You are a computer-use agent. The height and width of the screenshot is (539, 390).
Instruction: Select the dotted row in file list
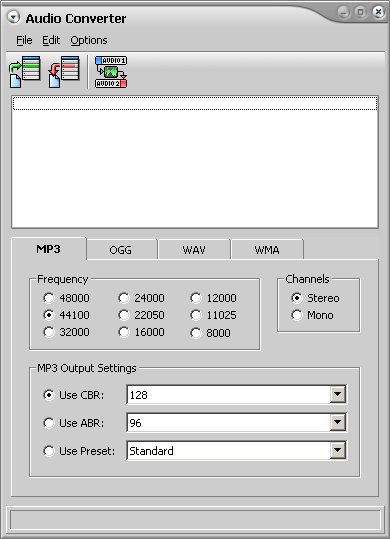pos(195,103)
